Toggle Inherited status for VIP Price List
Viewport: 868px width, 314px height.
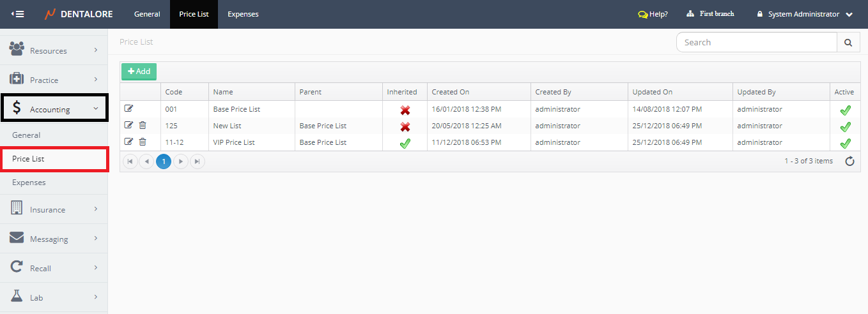tap(405, 143)
